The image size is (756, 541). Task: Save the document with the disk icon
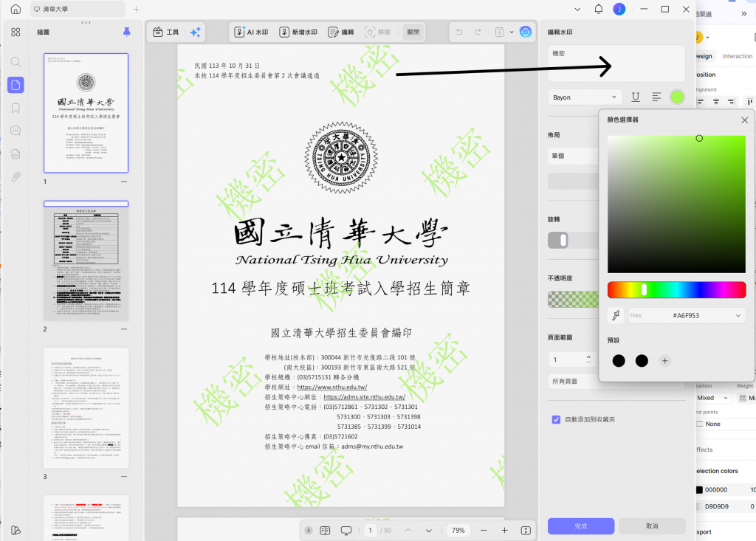[x=500, y=32]
